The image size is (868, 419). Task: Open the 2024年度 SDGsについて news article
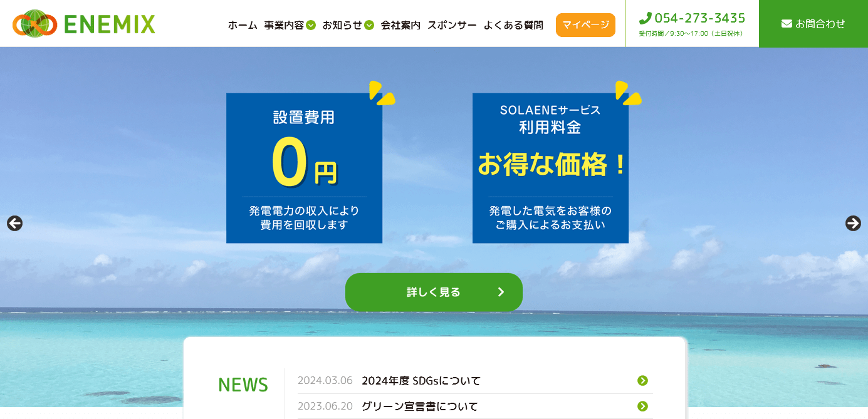[421, 381]
